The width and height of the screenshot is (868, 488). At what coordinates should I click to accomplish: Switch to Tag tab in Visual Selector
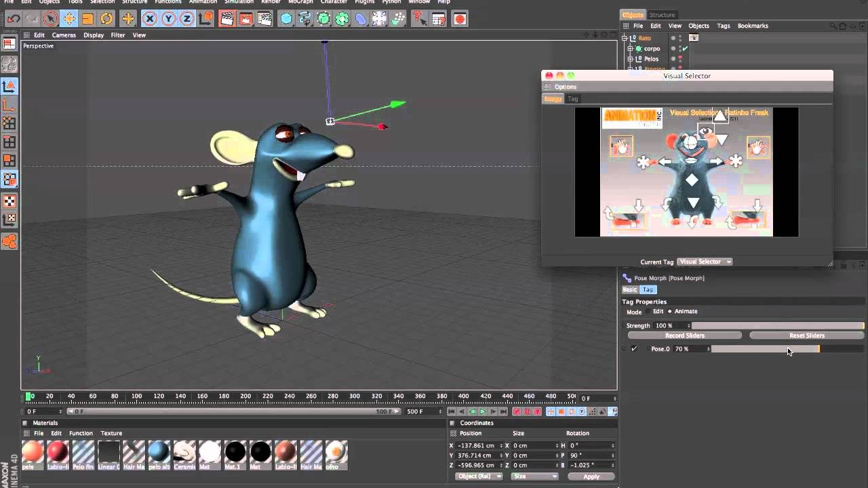click(x=573, y=99)
